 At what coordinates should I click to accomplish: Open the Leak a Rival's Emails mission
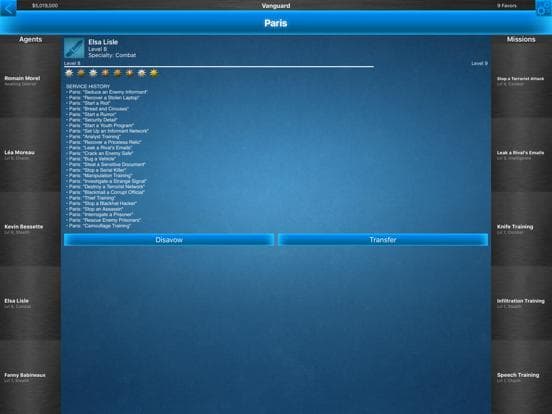point(522,155)
